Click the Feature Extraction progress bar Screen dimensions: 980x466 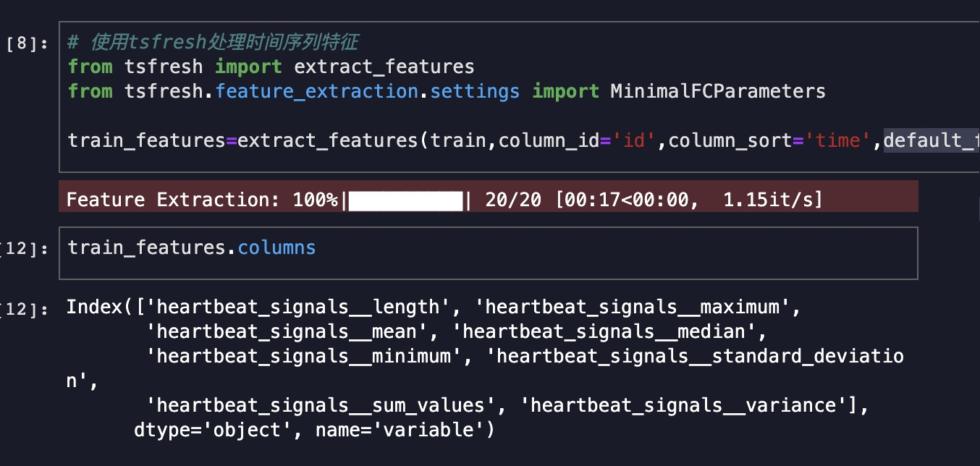(x=406, y=200)
